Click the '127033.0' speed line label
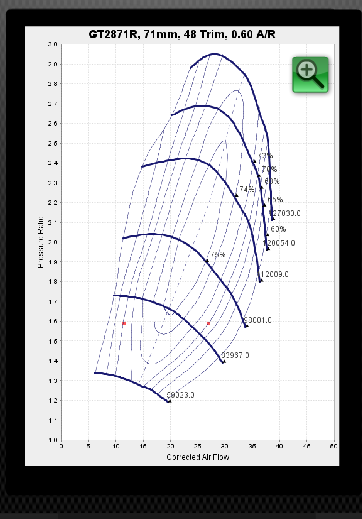The image size is (362, 519). pyautogui.click(x=286, y=213)
